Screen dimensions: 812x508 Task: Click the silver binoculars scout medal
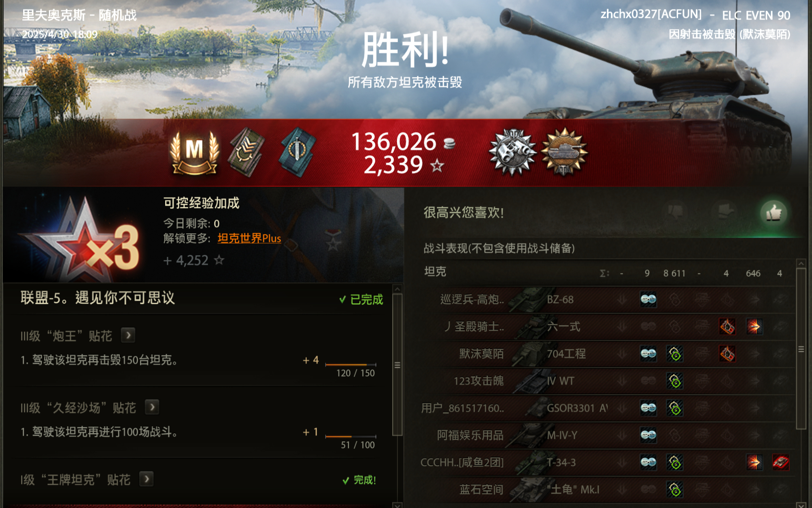pos(513,152)
